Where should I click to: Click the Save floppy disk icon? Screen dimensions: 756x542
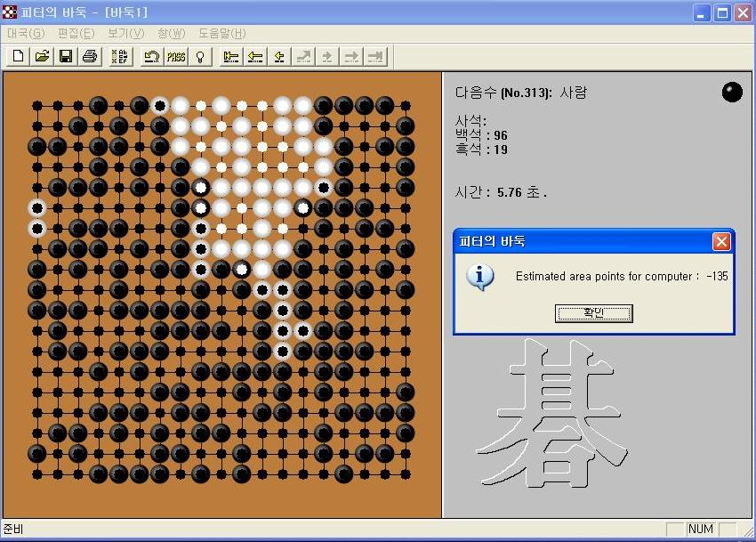[x=66, y=57]
